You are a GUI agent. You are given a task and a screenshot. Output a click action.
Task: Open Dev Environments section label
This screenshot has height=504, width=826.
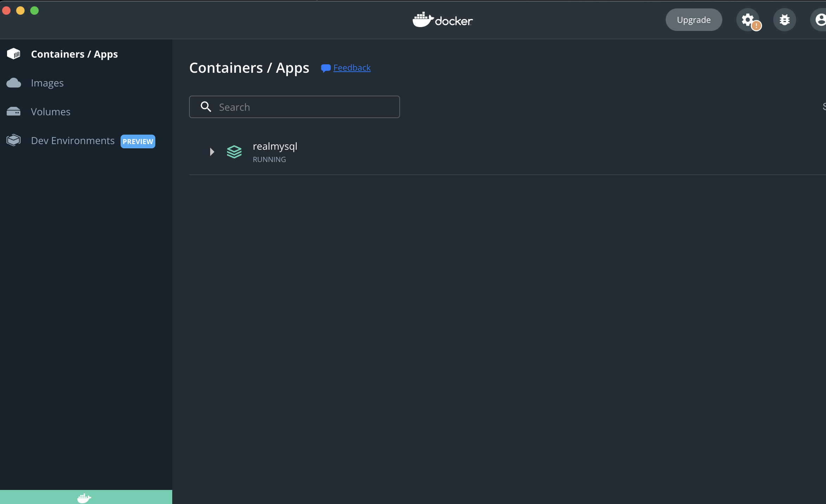73,141
